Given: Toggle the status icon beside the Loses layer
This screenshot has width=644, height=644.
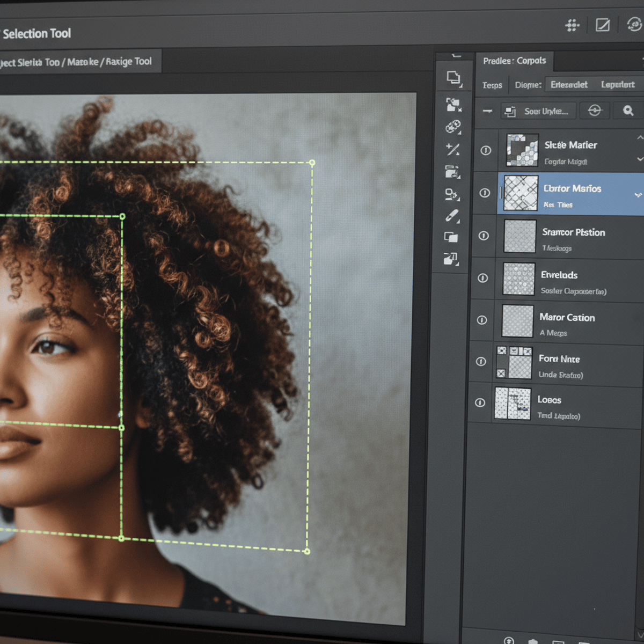Looking at the screenshot, I should tap(479, 402).
